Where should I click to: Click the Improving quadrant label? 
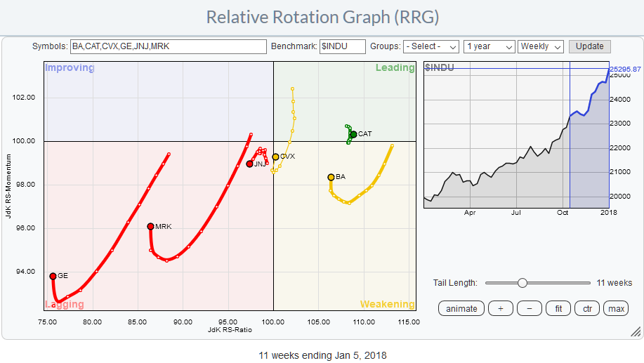(70, 67)
